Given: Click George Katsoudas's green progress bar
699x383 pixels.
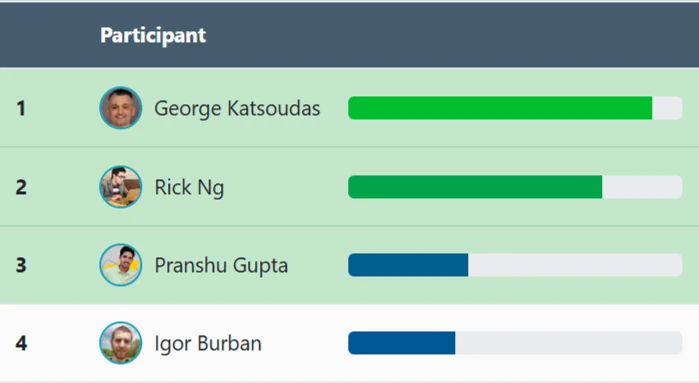Looking at the screenshot, I should click(500, 108).
